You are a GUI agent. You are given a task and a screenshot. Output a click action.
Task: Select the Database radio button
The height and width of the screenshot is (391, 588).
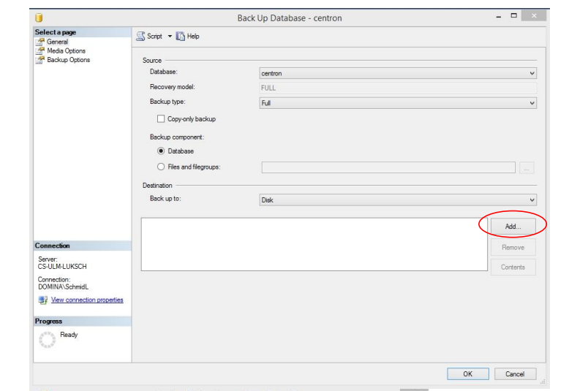click(x=161, y=151)
